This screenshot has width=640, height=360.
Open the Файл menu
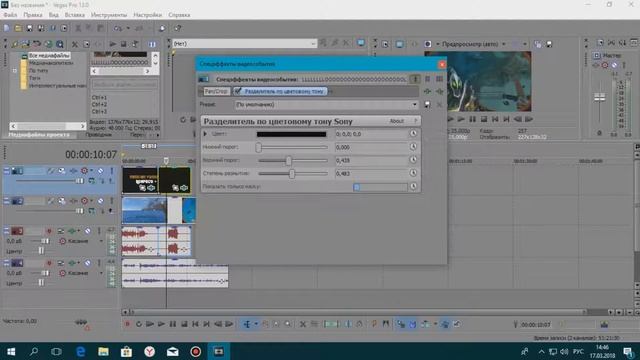tap(10, 15)
